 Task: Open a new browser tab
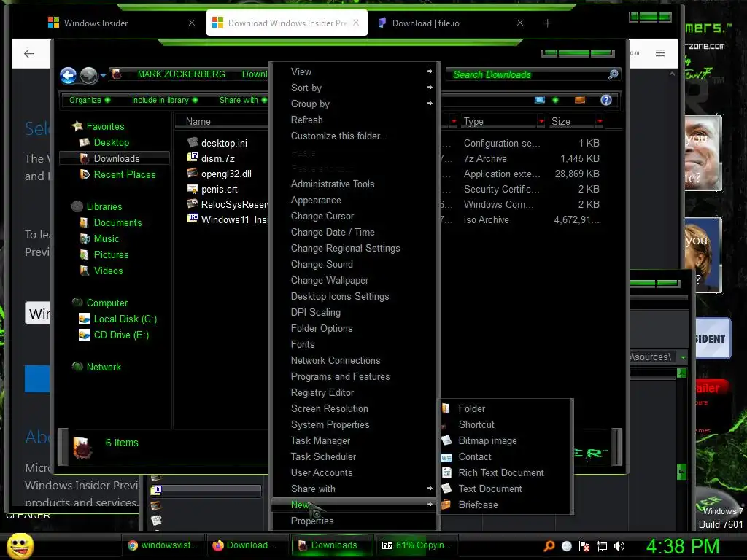click(x=547, y=23)
